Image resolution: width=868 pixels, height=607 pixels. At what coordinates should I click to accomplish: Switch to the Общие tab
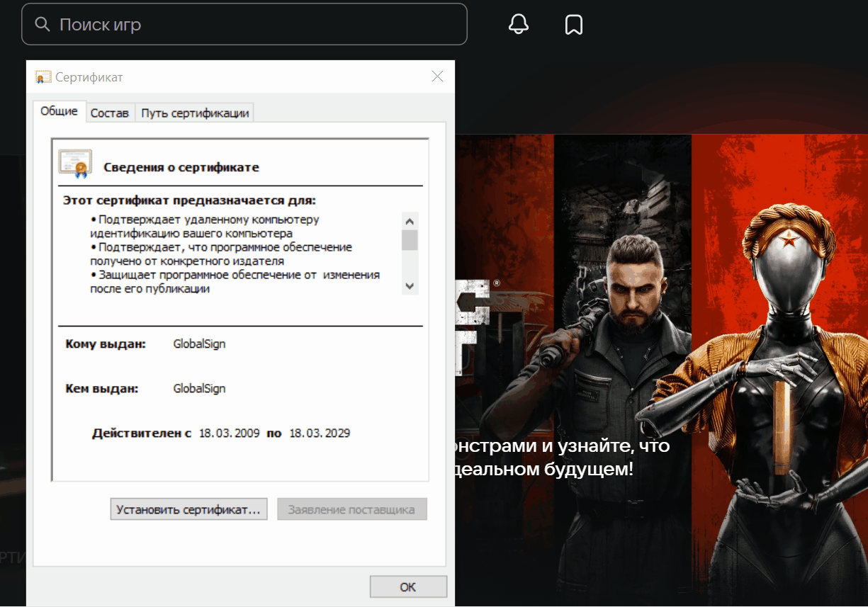coord(59,111)
